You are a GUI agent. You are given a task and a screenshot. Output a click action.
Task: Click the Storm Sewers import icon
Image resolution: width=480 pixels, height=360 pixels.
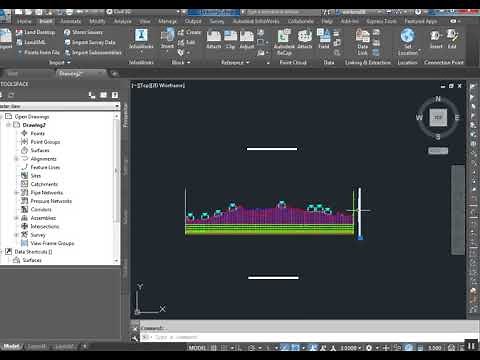click(x=67, y=32)
